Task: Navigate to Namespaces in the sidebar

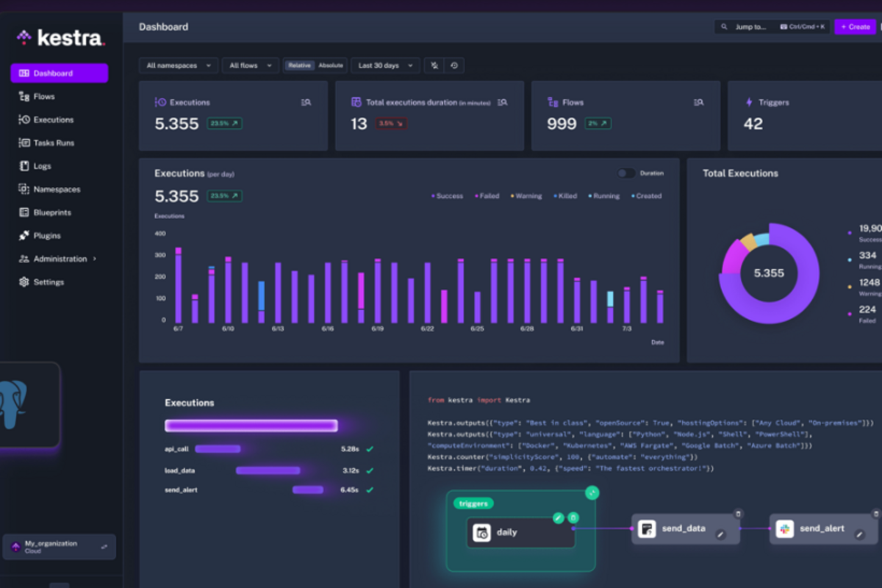Action: [50, 189]
